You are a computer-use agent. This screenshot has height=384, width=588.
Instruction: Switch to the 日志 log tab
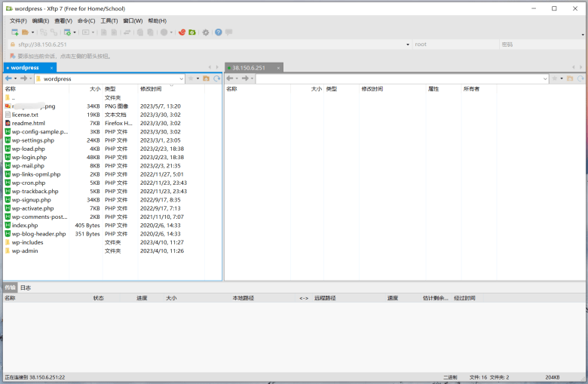26,287
